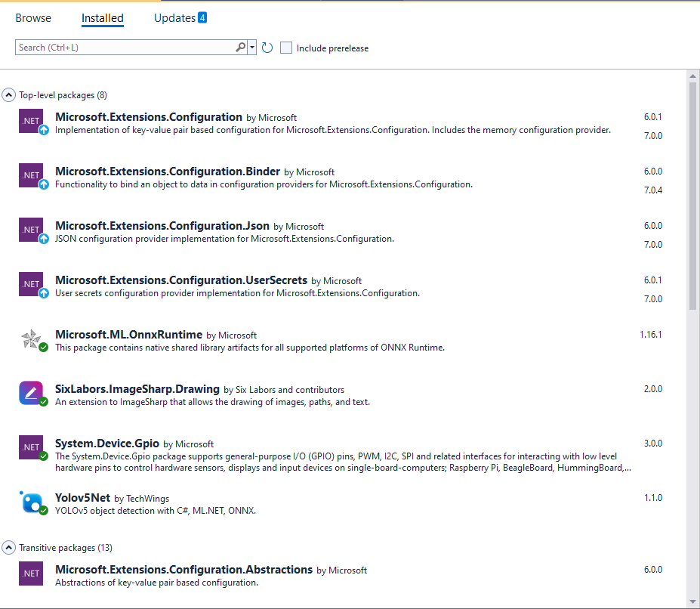
Task: Enable the Include prerelease checkbox
Action: (286, 48)
